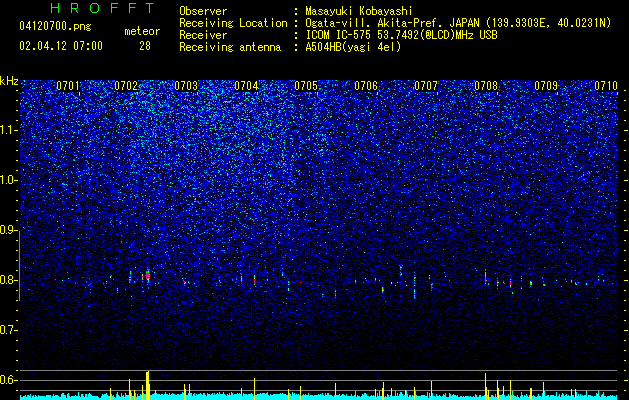The height and width of the screenshot is (400, 629).
Task: Click the 0704 time marker
Action: 246,85
